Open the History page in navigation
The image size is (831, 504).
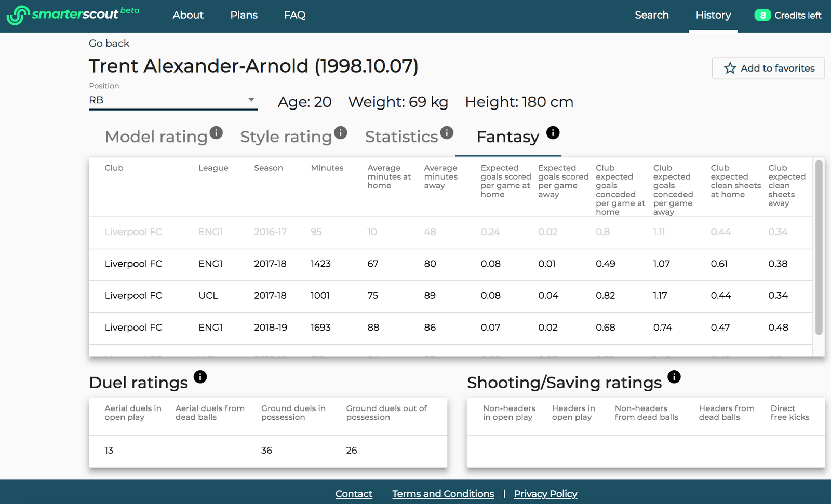pos(713,16)
